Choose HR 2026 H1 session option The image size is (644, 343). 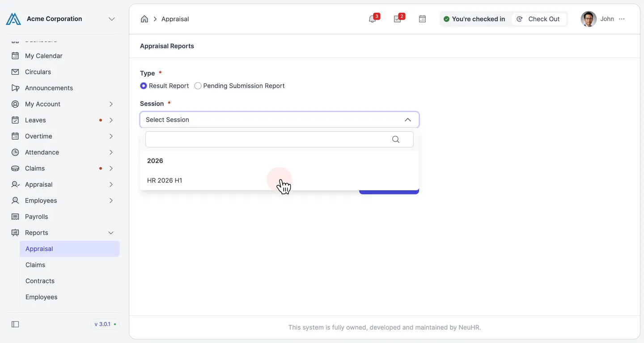pyautogui.click(x=280, y=180)
